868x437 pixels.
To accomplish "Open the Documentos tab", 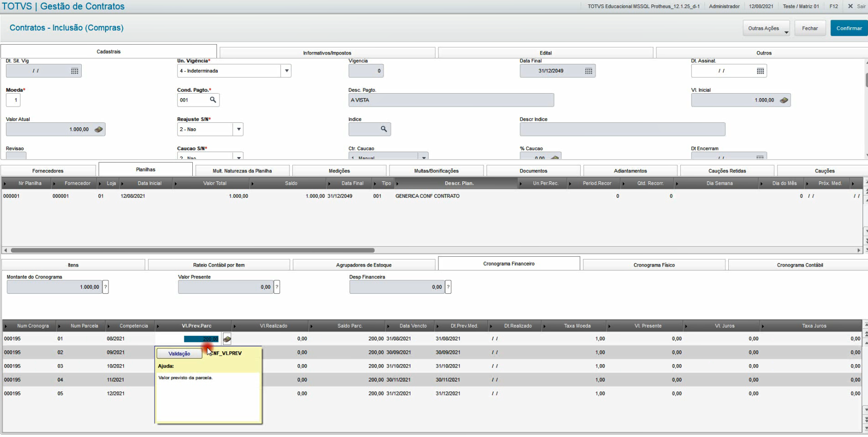I will tap(534, 171).
